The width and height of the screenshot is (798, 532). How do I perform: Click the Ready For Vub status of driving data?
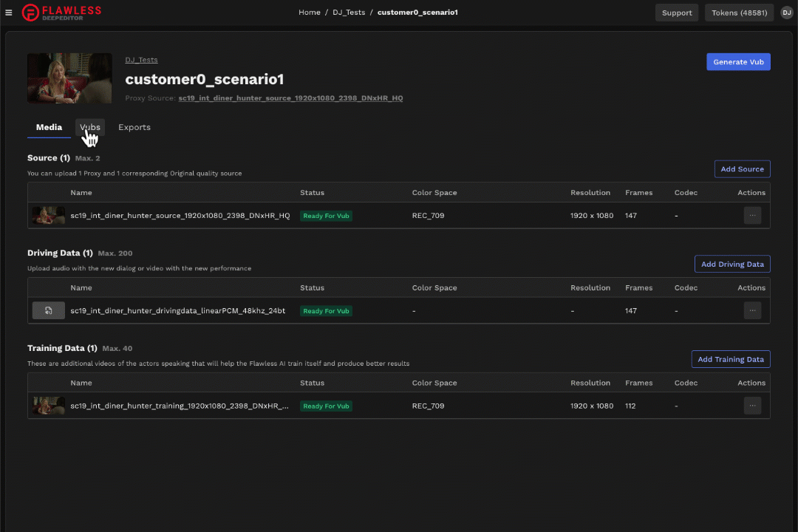click(327, 311)
